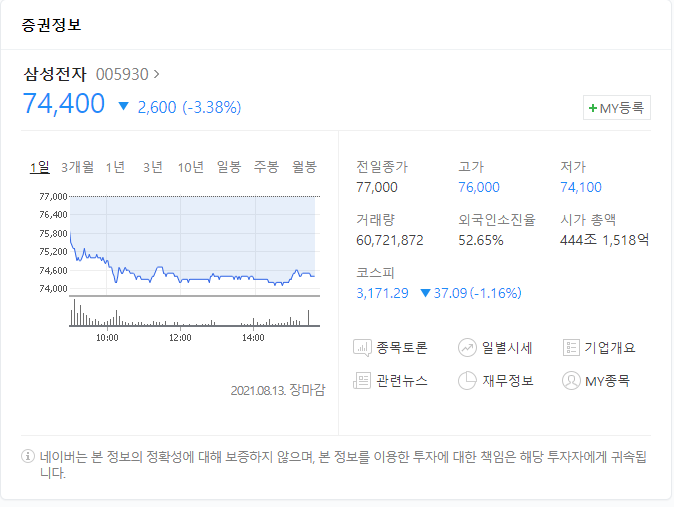Click 재무정보 link text

(x=508, y=381)
